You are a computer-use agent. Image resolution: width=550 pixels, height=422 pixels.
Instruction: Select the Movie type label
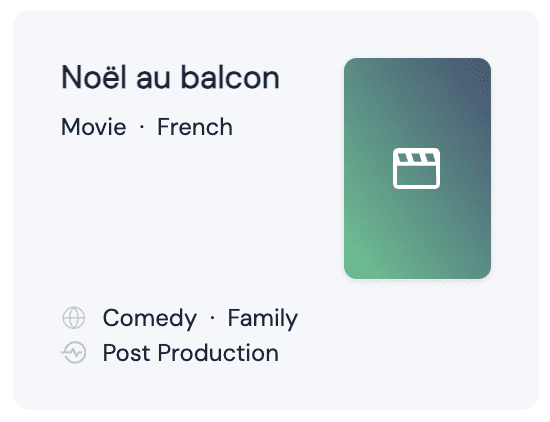point(94,127)
